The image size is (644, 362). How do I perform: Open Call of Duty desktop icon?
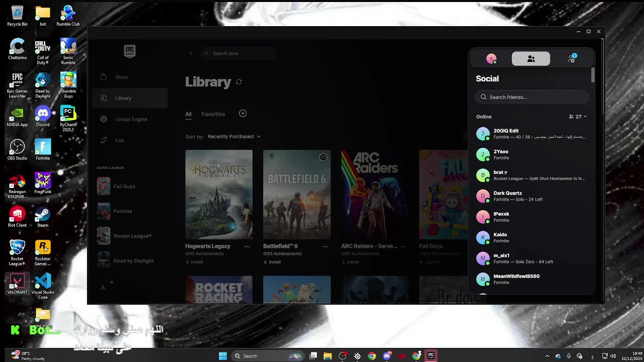[x=43, y=52]
